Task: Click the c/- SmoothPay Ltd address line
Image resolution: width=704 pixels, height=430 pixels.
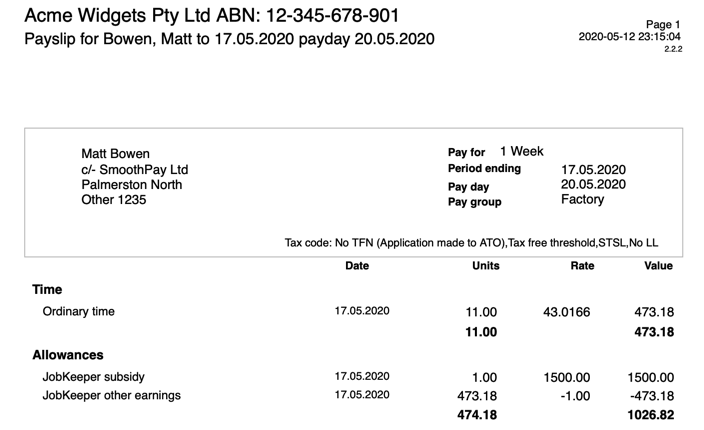Action: [135, 170]
